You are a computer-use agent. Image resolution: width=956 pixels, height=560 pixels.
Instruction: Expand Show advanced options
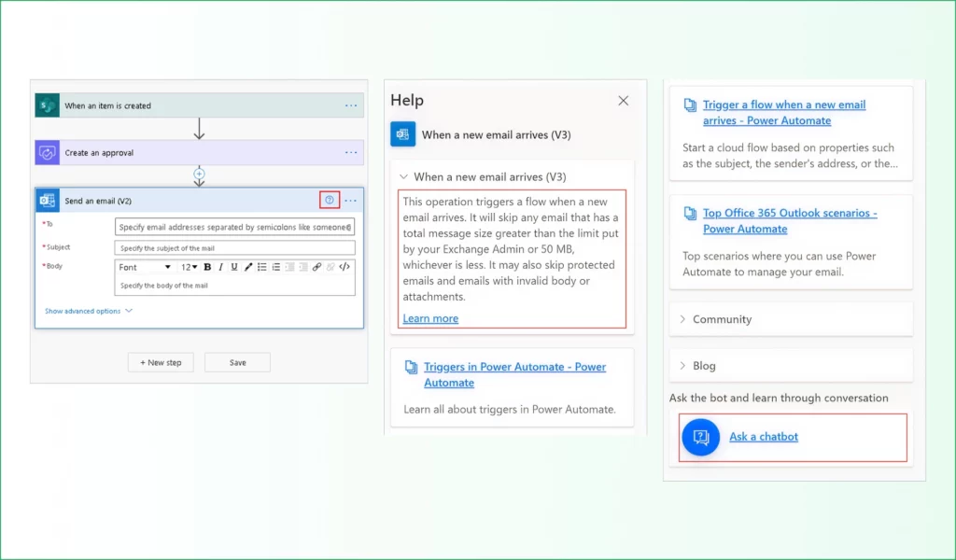point(89,311)
